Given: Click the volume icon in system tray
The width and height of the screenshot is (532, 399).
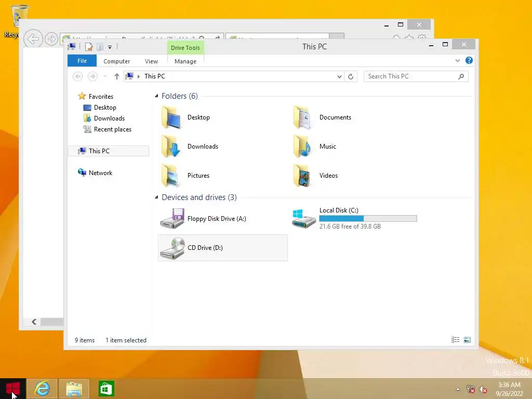Looking at the screenshot, I should (483, 389).
